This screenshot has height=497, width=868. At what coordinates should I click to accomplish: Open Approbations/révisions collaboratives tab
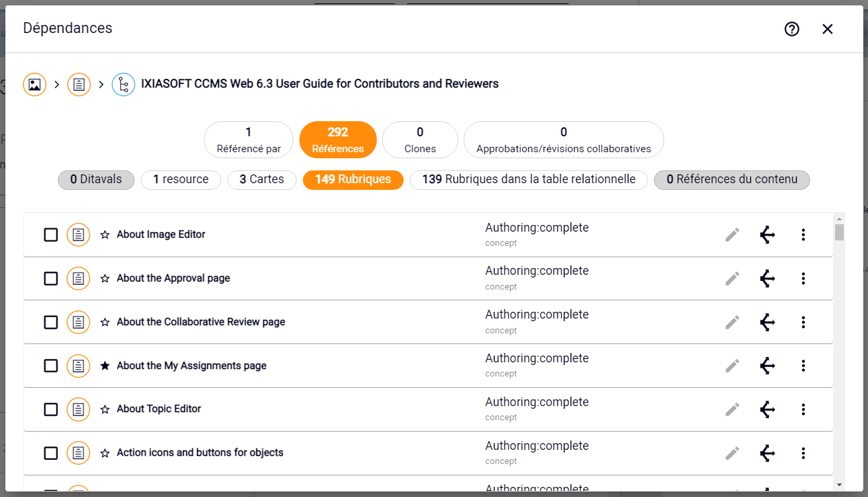[x=564, y=139]
